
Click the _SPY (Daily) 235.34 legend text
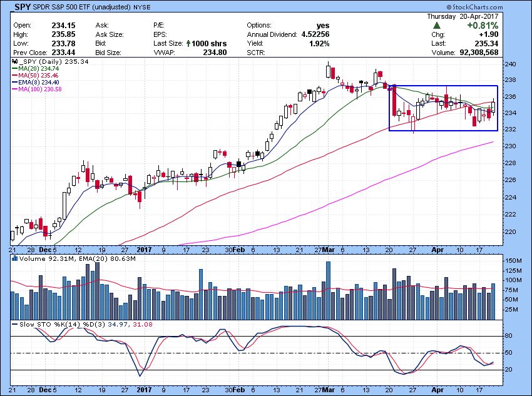(54, 62)
